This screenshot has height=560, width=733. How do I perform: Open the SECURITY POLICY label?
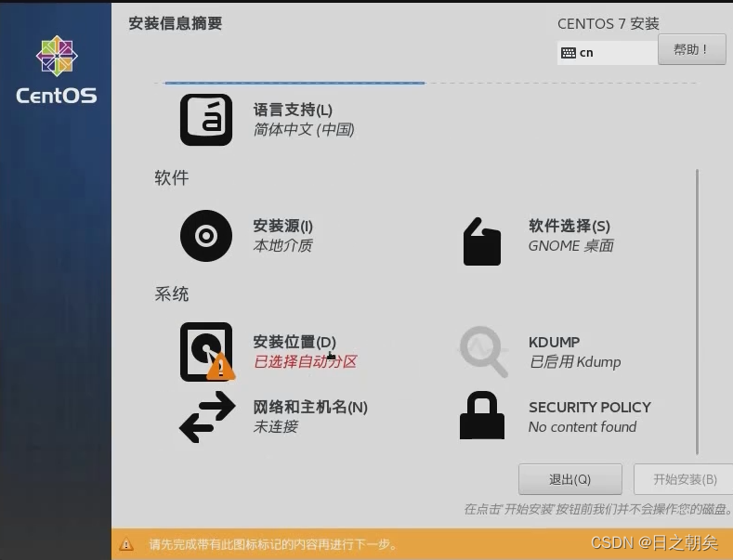pos(590,407)
